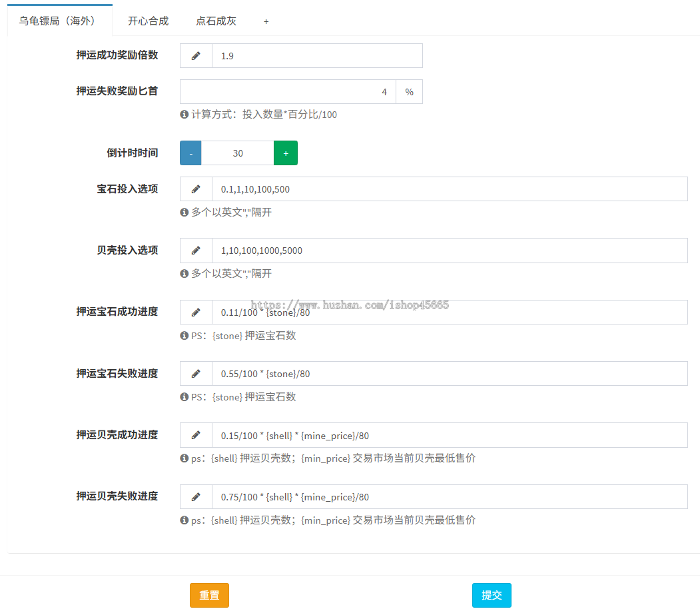Focus the 押运成功奖励倍数 input showing 1.9
The width and height of the screenshot is (700, 609).
[x=318, y=56]
